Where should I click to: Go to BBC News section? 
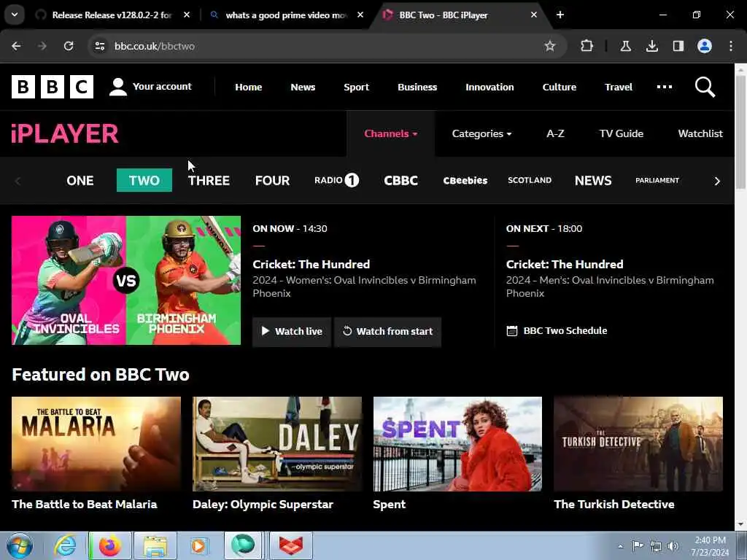[303, 87]
